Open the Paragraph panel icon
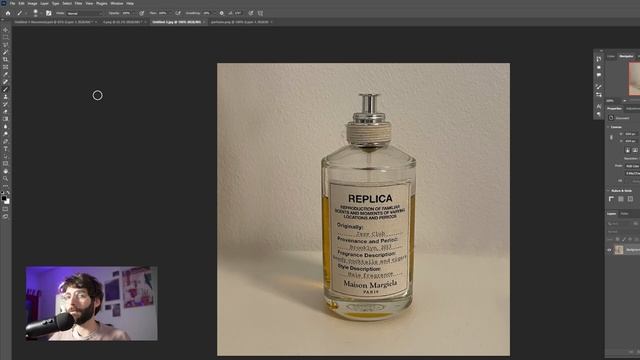Image resolution: width=640 pixels, height=360 pixels. click(599, 114)
